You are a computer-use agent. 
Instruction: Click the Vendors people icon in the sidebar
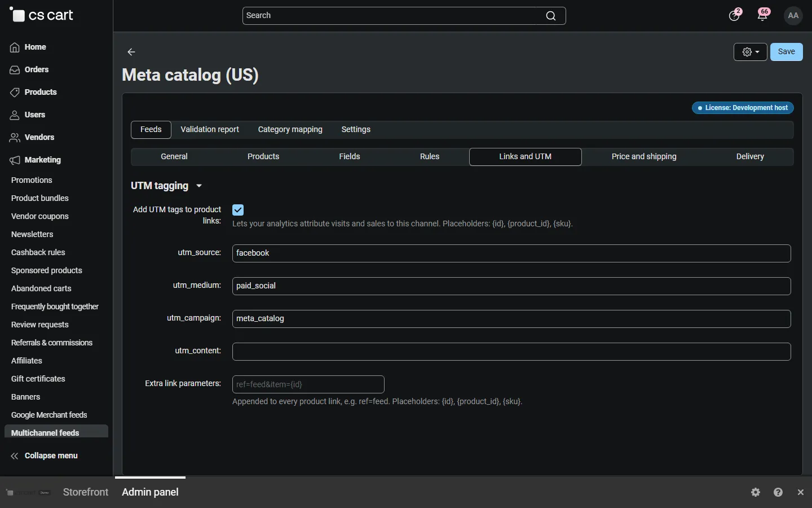pos(15,138)
